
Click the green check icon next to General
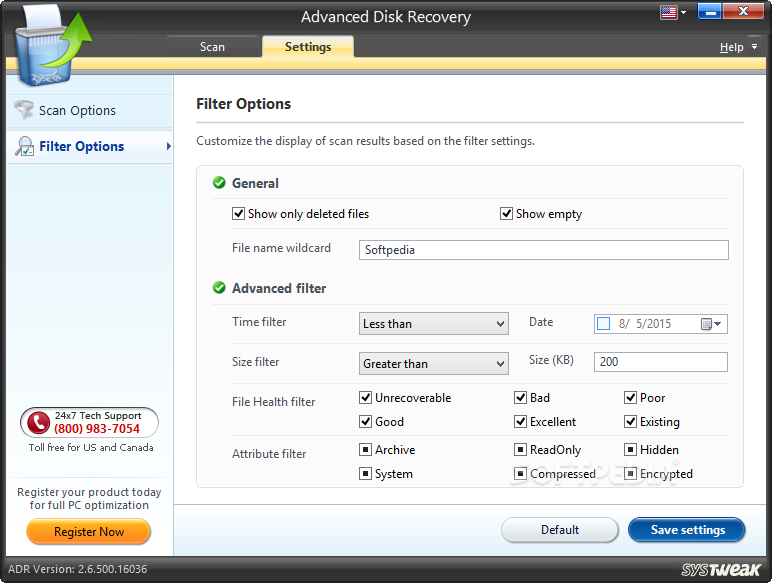click(x=219, y=183)
